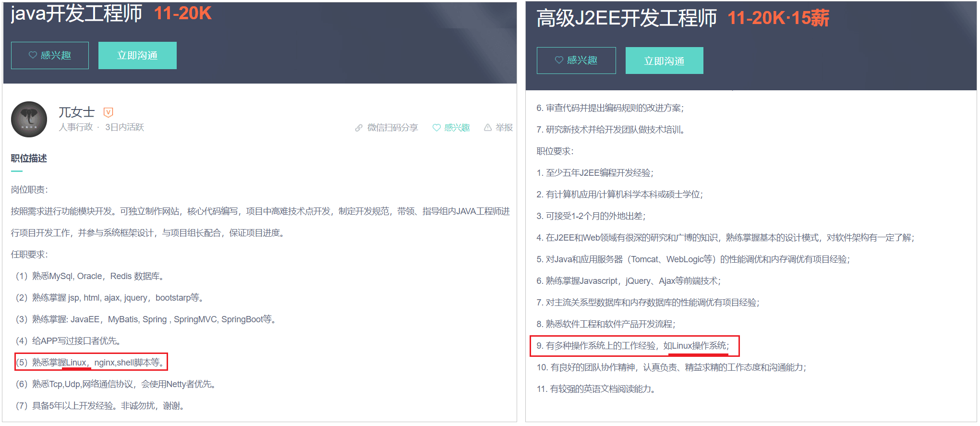Click the 岗位职责 label in the job description
Image resolution: width=980 pixels, height=426 pixels.
tap(29, 190)
